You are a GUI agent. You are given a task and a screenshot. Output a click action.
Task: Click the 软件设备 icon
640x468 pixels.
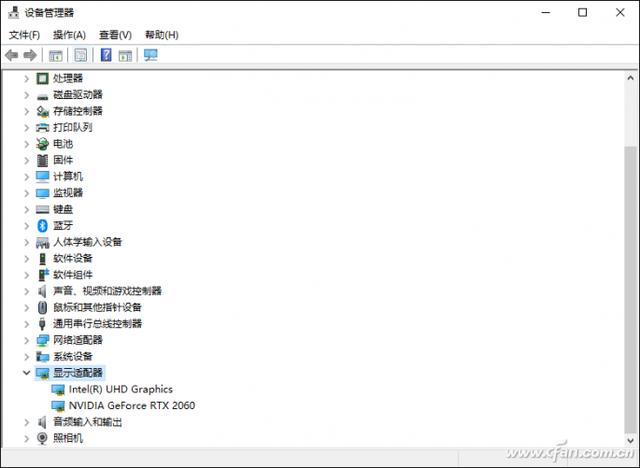(x=42, y=259)
